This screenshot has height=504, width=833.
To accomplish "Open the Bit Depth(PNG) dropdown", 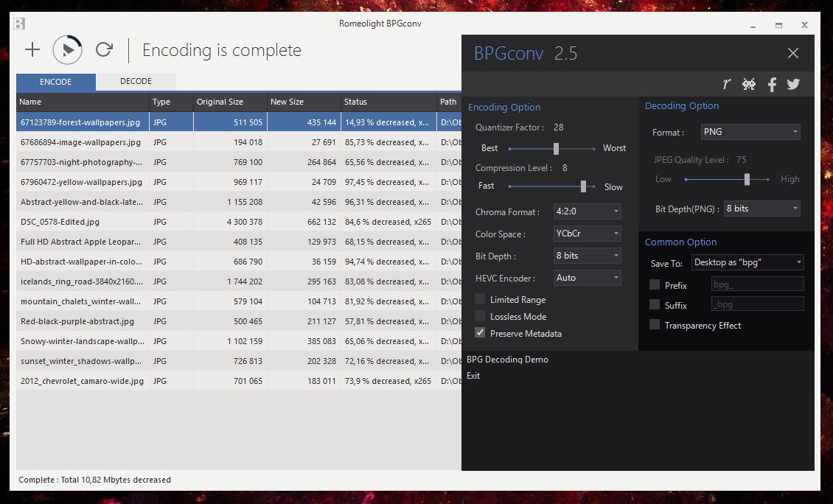I will point(762,209).
